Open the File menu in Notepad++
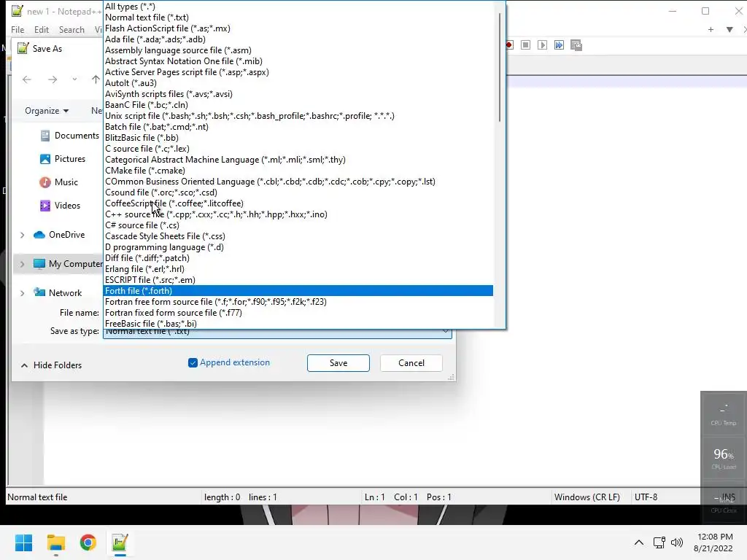This screenshot has height=560, width=747. [x=18, y=29]
